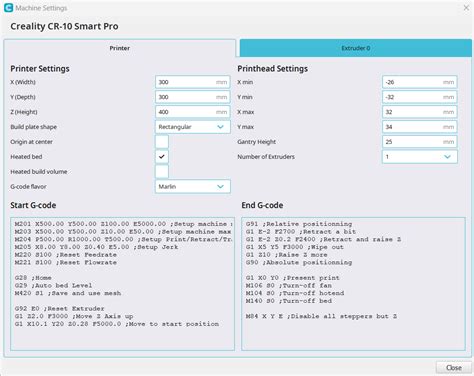This screenshot has width=474, height=376.
Task: Click the X min input field
Action: pyautogui.click(x=420, y=82)
